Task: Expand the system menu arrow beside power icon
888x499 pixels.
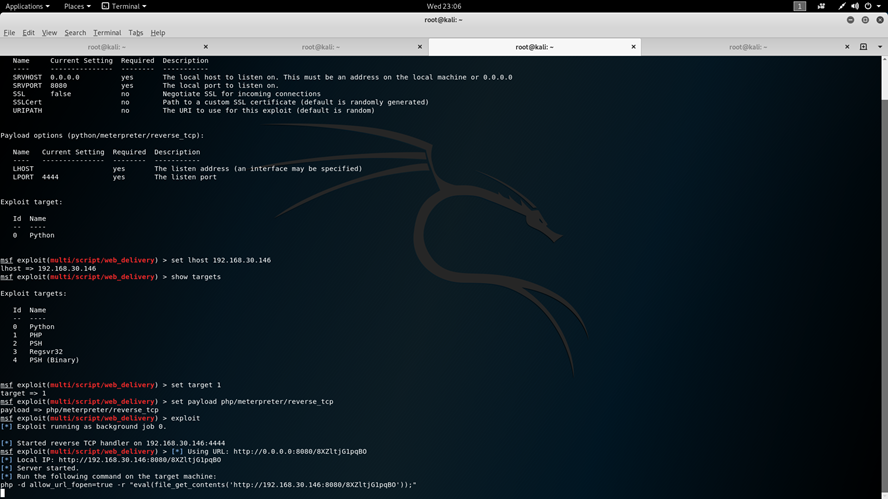Action: click(x=879, y=6)
